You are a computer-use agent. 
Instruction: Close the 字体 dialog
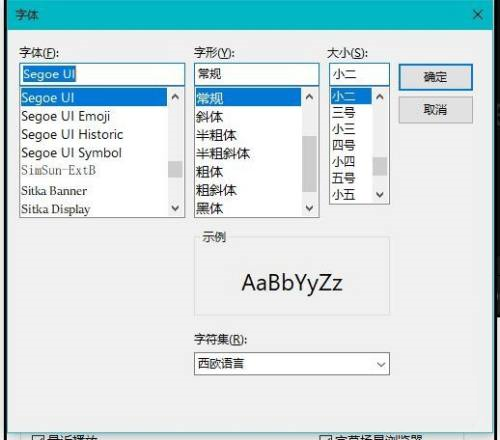[x=478, y=15]
